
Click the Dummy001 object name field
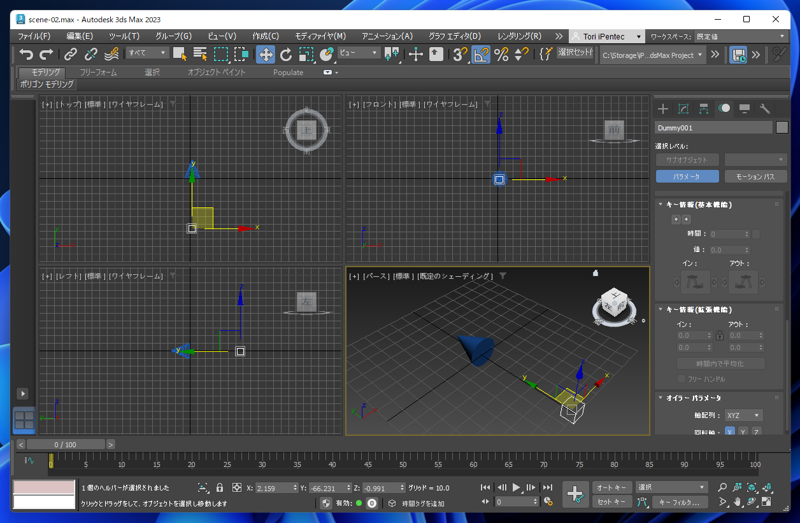(713, 128)
